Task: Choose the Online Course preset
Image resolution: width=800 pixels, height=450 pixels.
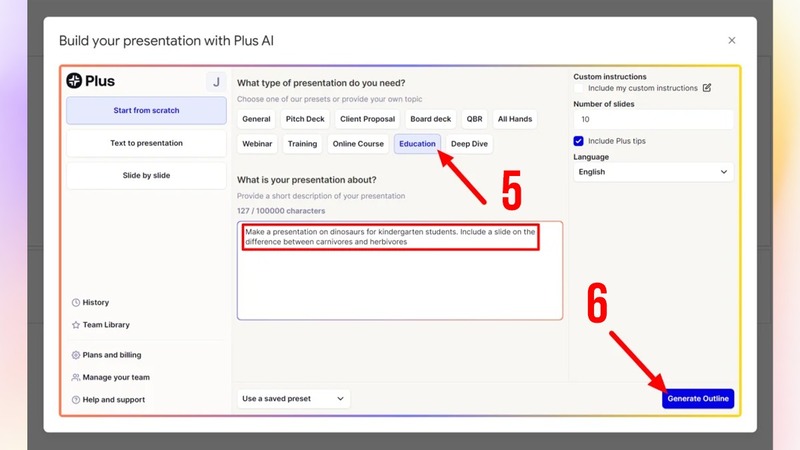Action: coord(358,144)
